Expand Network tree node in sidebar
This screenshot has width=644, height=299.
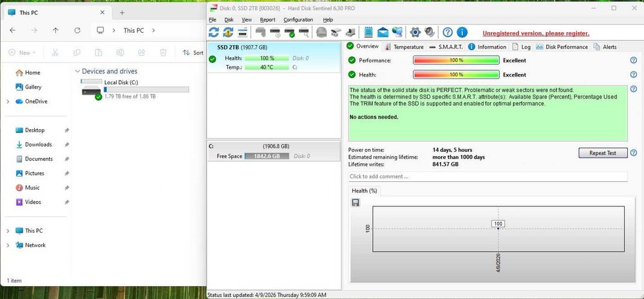coord(8,245)
